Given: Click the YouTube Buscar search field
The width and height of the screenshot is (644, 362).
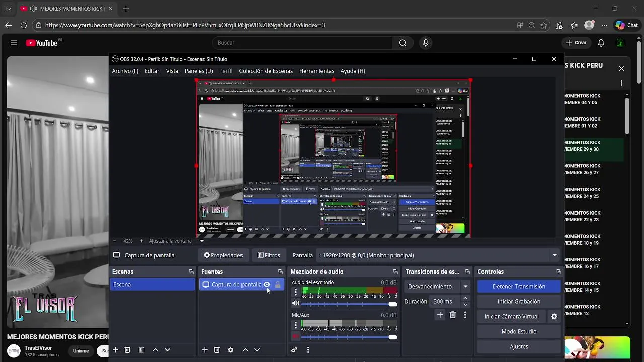Looking at the screenshot, I should pyautogui.click(x=302, y=43).
